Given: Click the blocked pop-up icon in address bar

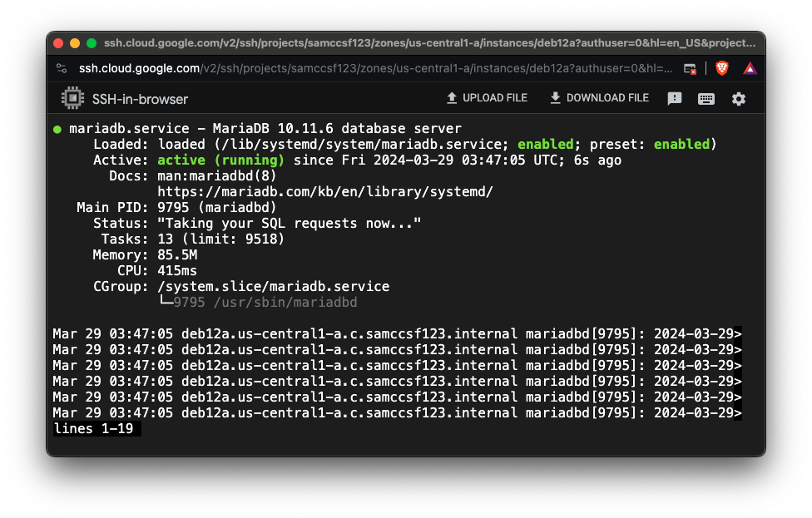Looking at the screenshot, I should [x=690, y=68].
